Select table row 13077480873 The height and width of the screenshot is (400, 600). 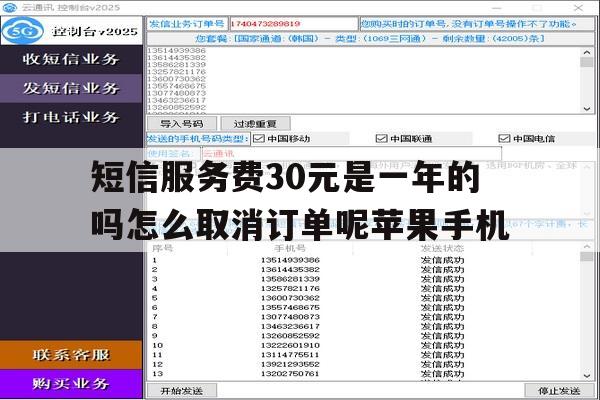(x=364, y=317)
